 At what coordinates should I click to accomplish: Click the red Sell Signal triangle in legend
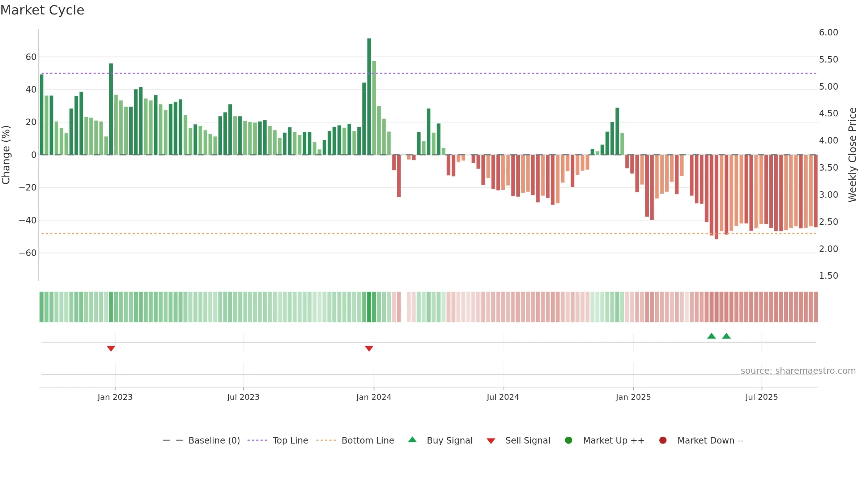coord(491,441)
